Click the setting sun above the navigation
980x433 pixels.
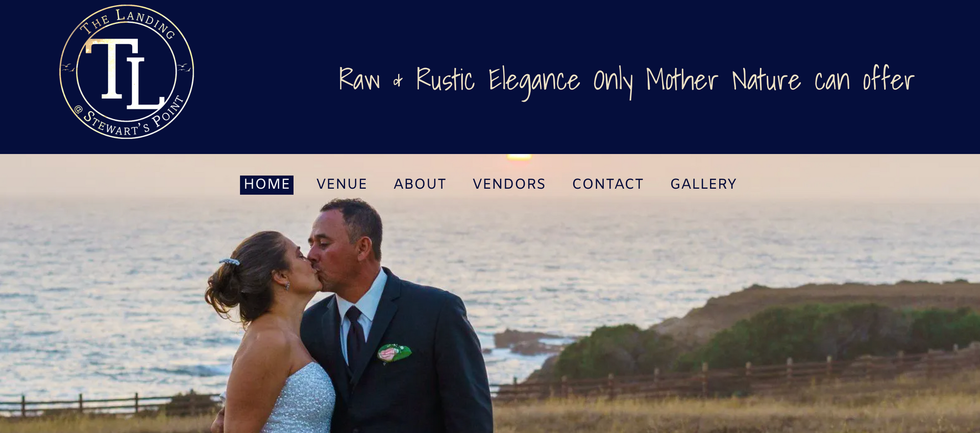519,157
